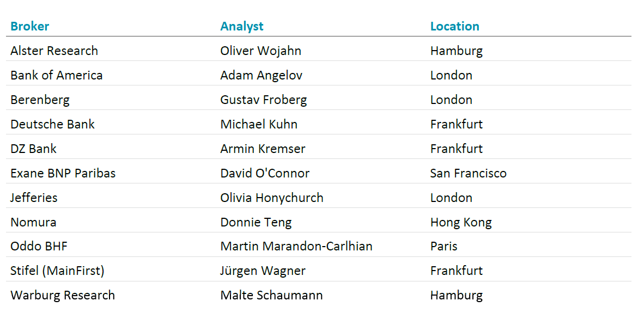Screen dimensions: 644x325
Task: Select the Alster Research broker cell
Action: [x=54, y=51]
